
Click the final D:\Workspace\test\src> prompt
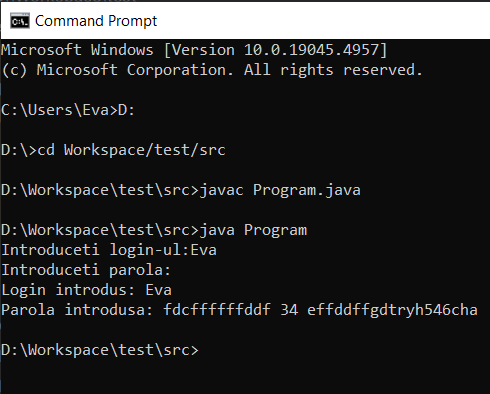click(x=100, y=350)
